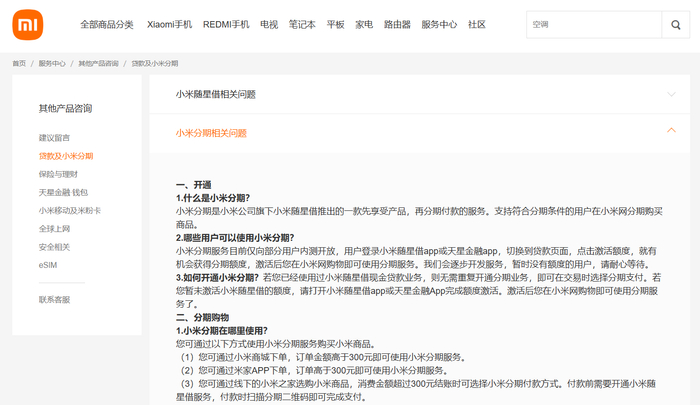Screen dimensions: 700x405
Task: Select 贷款及小米分期 in sidebar
Action: (x=66, y=156)
